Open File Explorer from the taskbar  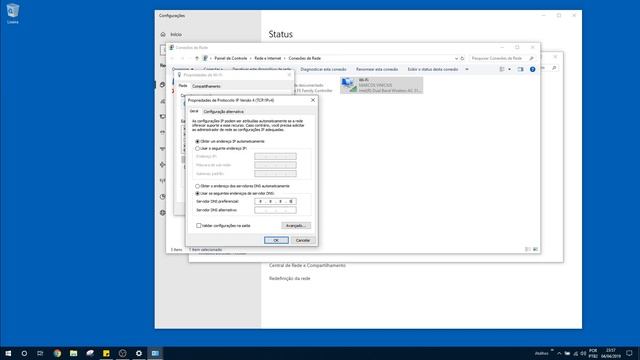click(73, 353)
